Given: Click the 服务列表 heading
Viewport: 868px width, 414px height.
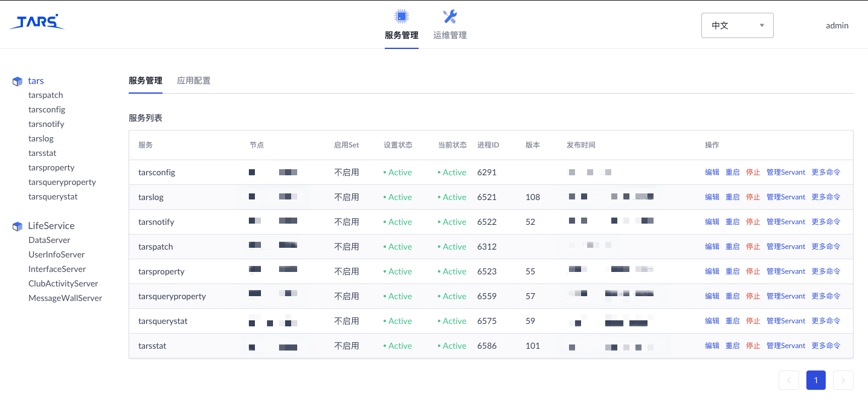Looking at the screenshot, I should pos(146,118).
